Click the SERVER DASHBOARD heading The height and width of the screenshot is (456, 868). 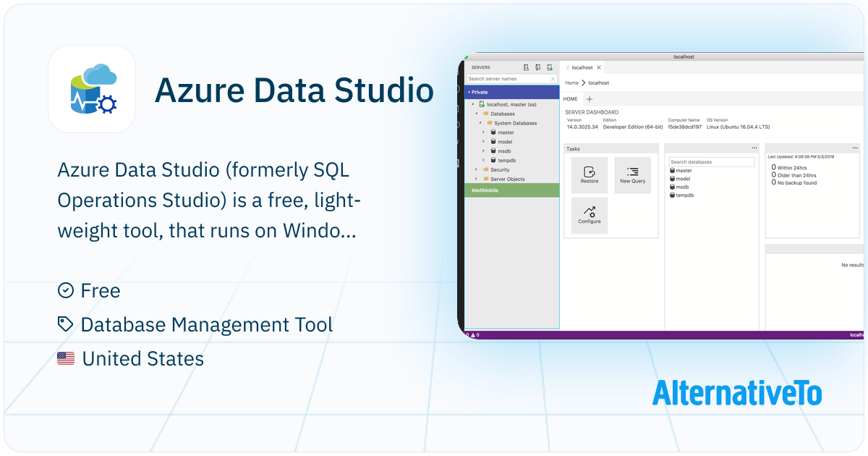pyautogui.click(x=592, y=112)
